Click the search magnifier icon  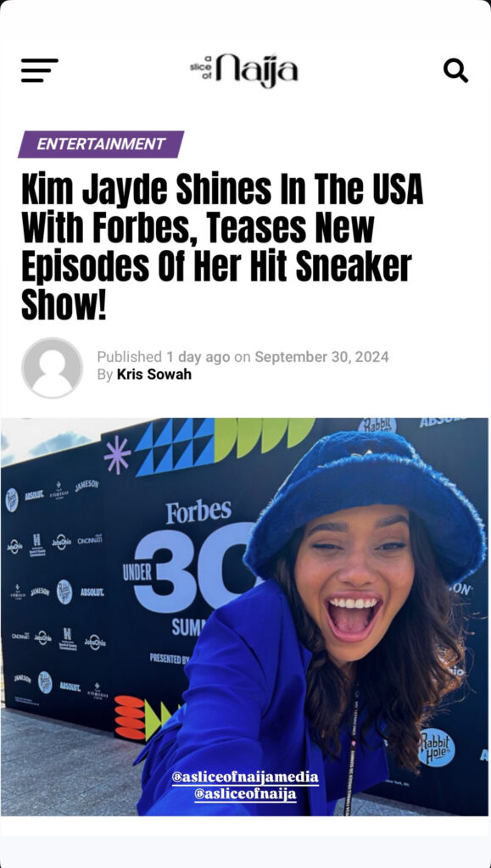pyautogui.click(x=455, y=70)
